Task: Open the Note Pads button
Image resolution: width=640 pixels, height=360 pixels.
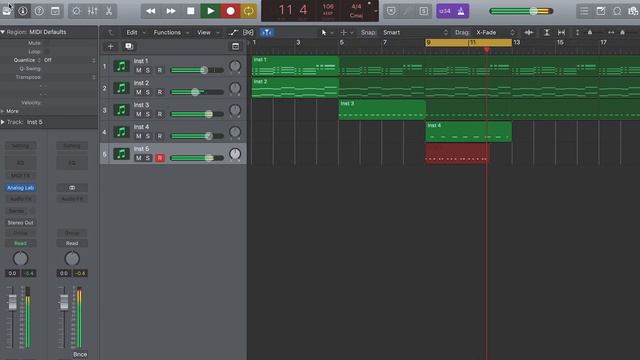Action: (x=601, y=11)
